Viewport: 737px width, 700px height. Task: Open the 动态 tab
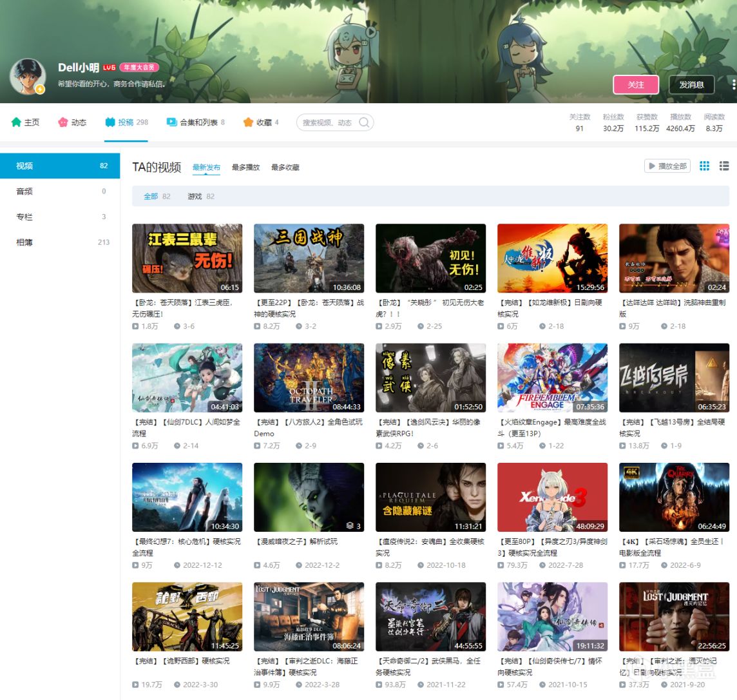(72, 122)
